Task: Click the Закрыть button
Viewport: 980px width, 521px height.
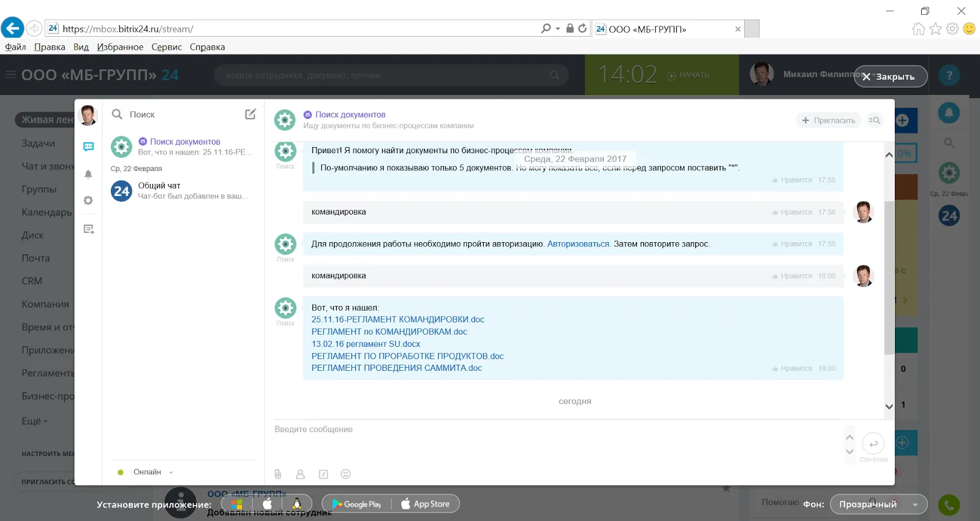Action: [891, 77]
